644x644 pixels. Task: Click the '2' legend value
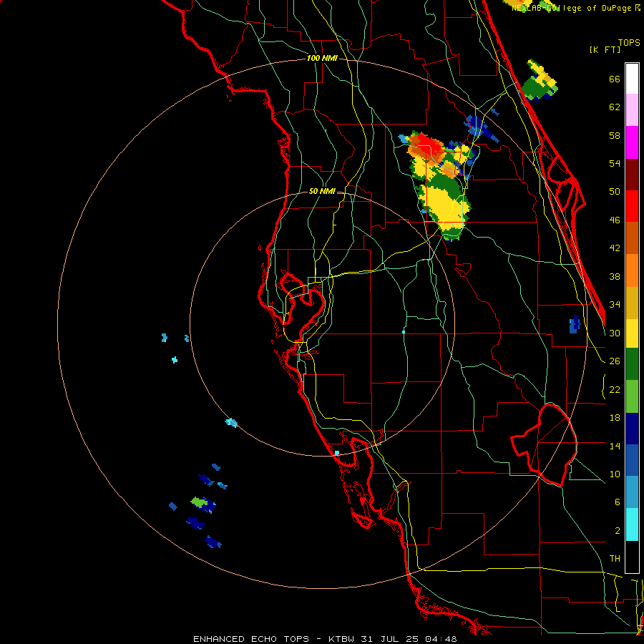point(617,531)
